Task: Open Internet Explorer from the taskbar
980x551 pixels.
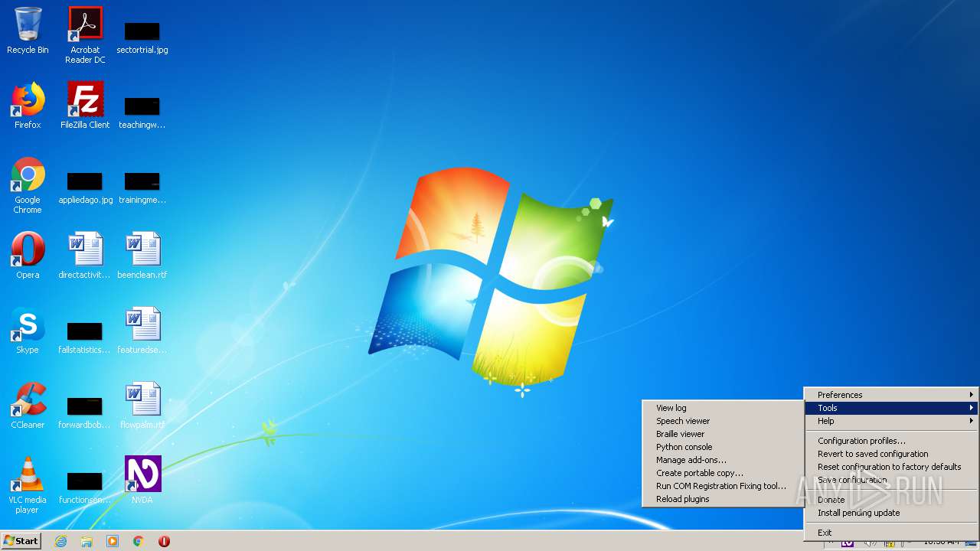Action: pos(60,541)
